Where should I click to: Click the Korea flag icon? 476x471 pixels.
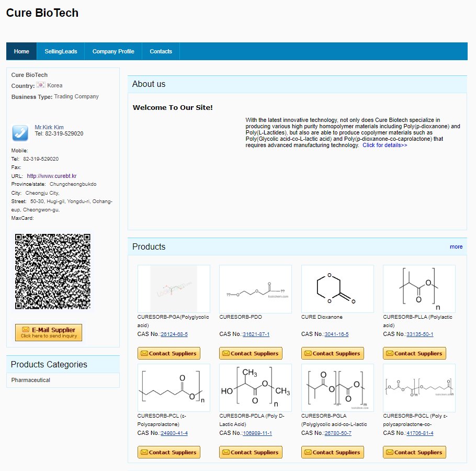pyautogui.click(x=41, y=85)
